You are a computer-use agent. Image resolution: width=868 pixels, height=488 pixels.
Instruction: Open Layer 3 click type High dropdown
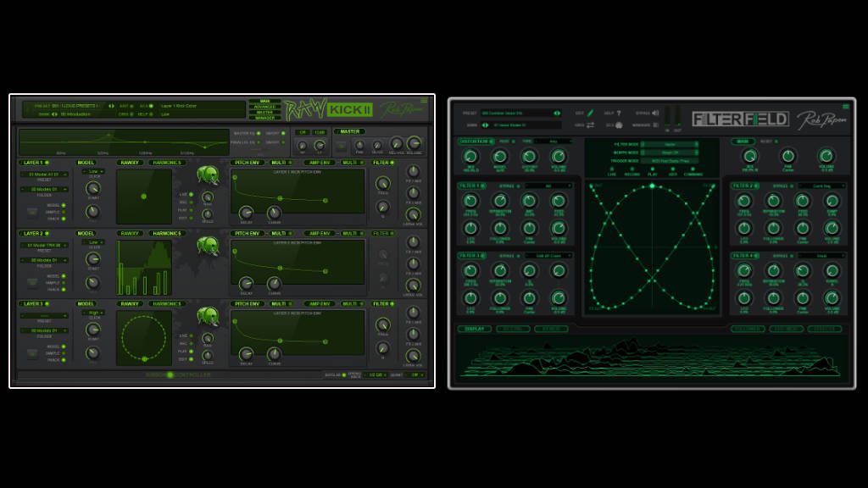pyautogui.click(x=94, y=313)
